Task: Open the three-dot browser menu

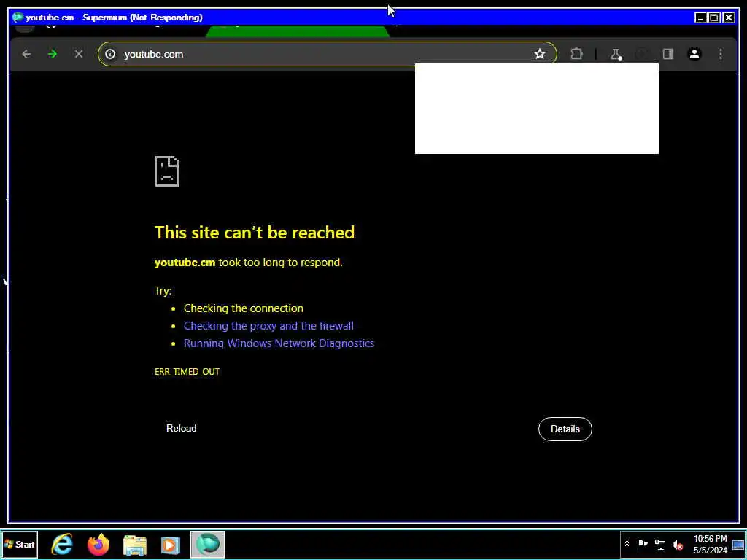Action: (720, 54)
